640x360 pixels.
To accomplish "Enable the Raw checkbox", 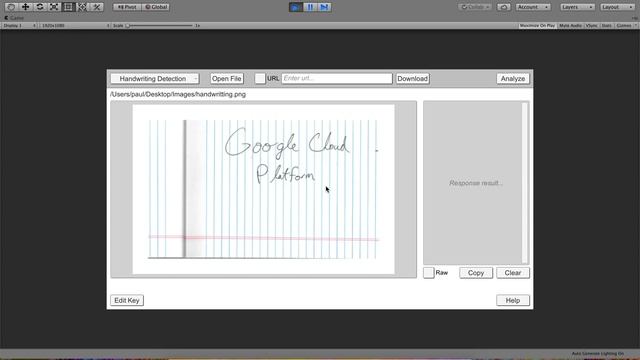I will [429, 273].
